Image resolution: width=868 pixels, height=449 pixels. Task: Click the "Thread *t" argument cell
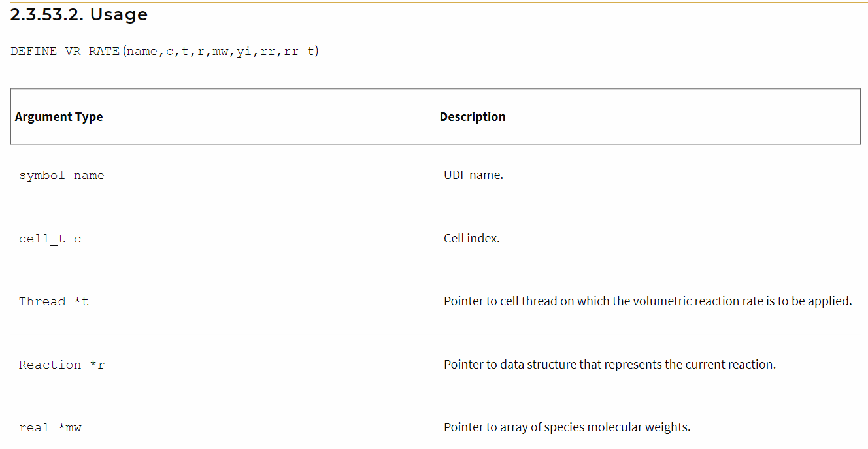pos(54,301)
